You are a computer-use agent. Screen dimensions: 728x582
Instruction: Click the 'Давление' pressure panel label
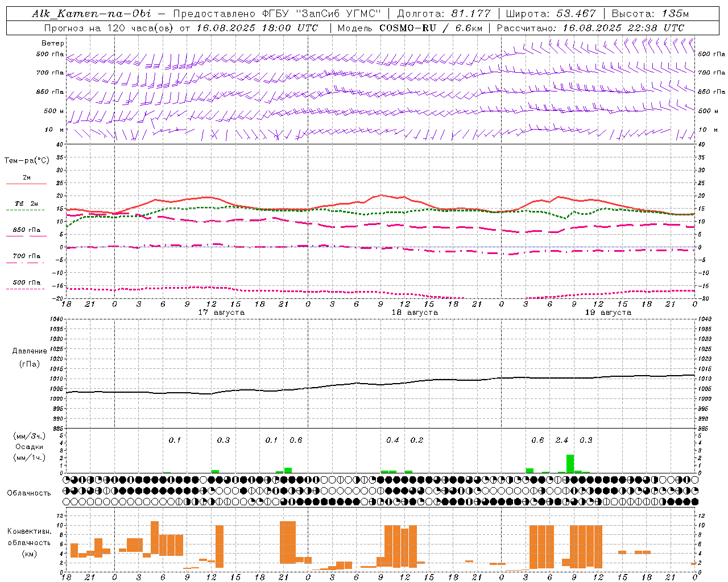tap(30, 351)
